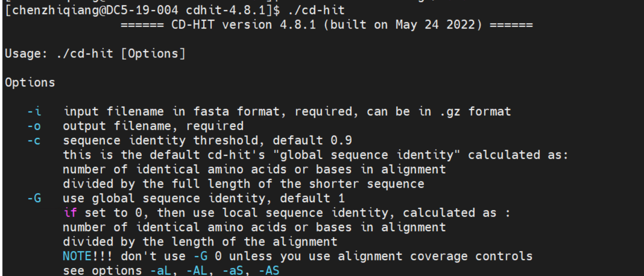Click the -G option flag in margin
644x276 pixels.
pos(34,198)
